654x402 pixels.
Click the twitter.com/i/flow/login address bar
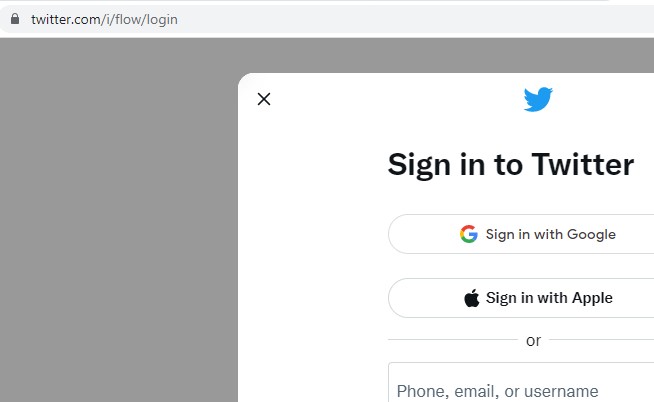click(x=327, y=19)
